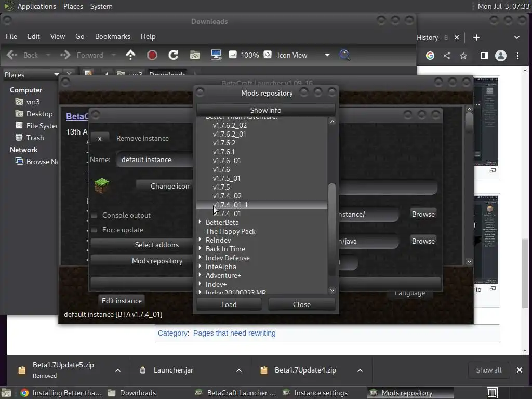
Task: Zoom out with the minus icon
Action: (x=233, y=55)
